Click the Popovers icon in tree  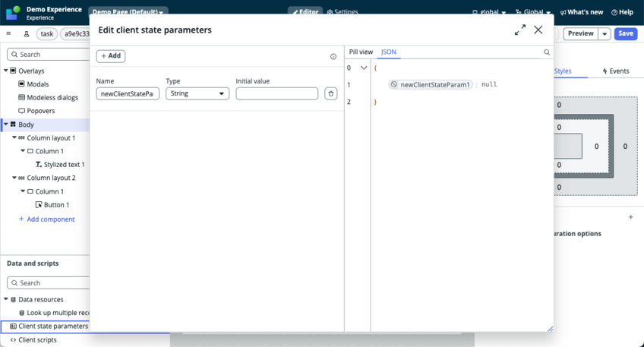click(21, 111)
